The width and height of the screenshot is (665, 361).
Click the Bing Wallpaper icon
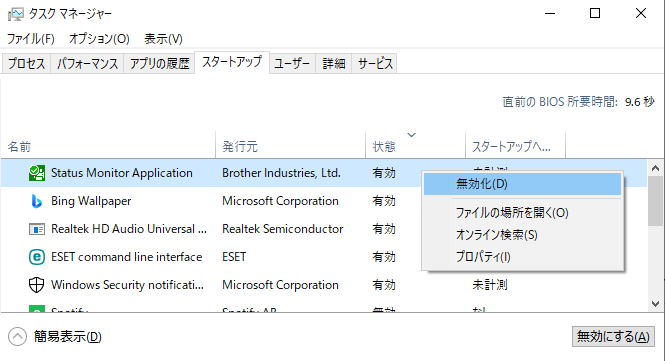point(37,201)
